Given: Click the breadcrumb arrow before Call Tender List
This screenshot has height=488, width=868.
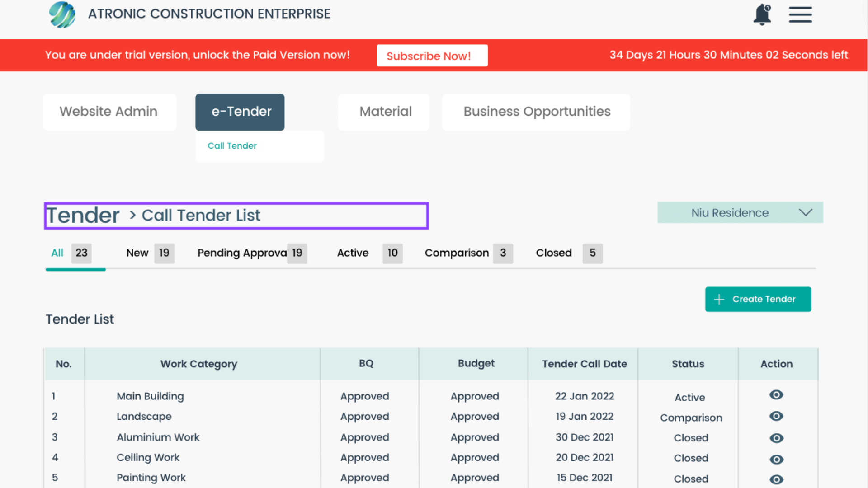Looking at the screenshot, I should click(x=132, y=215).
